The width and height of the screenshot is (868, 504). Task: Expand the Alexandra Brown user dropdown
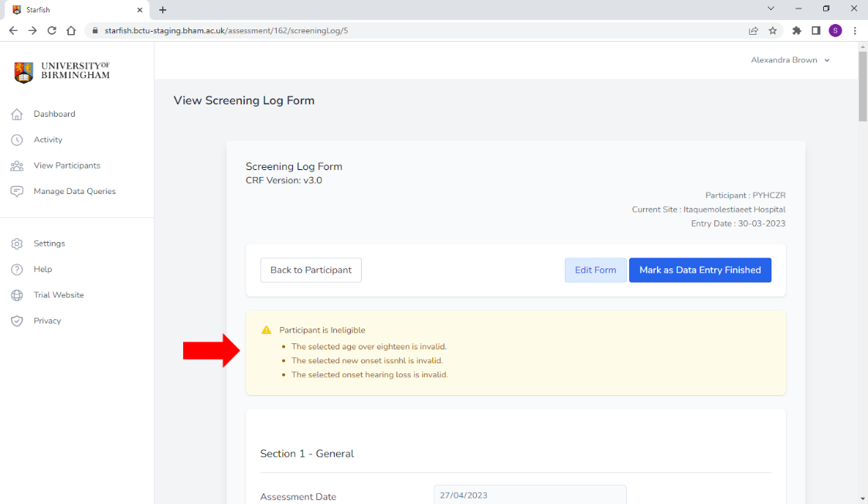click(790, 60)
